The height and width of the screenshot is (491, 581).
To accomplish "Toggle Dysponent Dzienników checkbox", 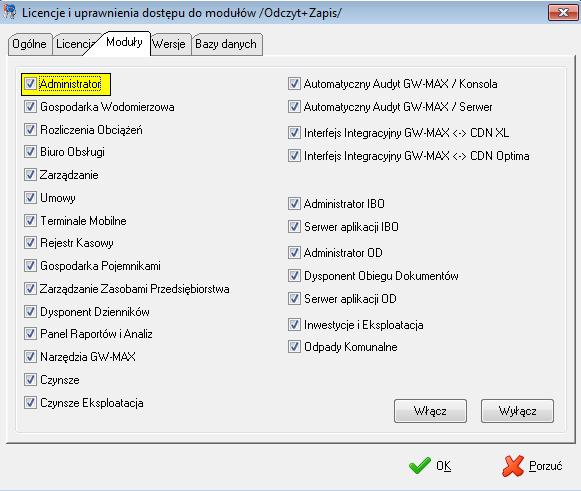I will pyautogui.click(x=30, y=312).
